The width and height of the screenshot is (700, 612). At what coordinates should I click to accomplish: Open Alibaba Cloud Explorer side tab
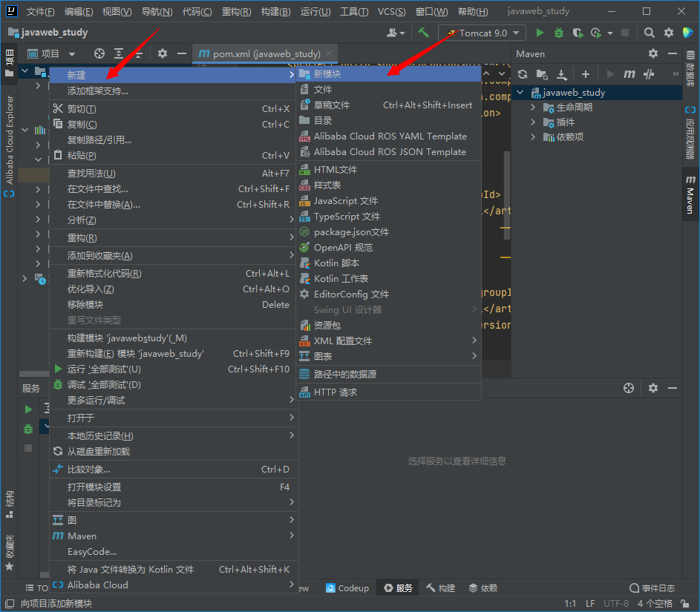tap(9, 145)
